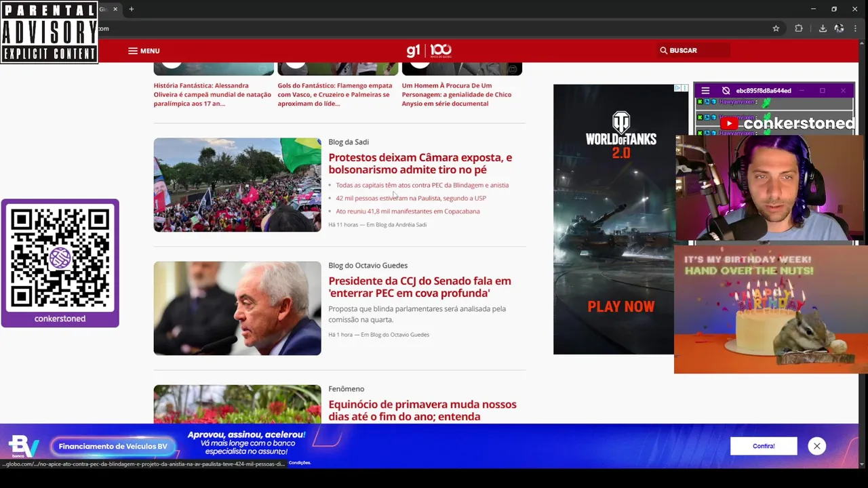
Task: Click the BV bank logo
Action: [24, 446]
